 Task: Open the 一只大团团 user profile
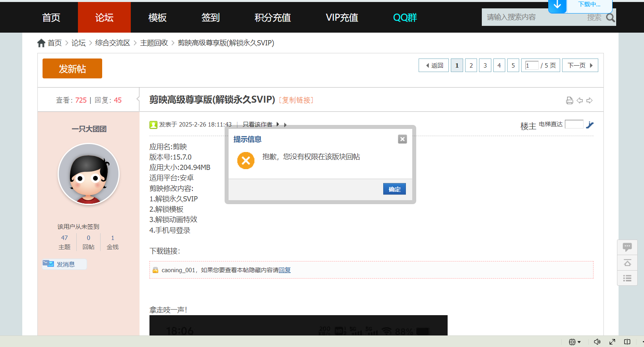(89, 129)
